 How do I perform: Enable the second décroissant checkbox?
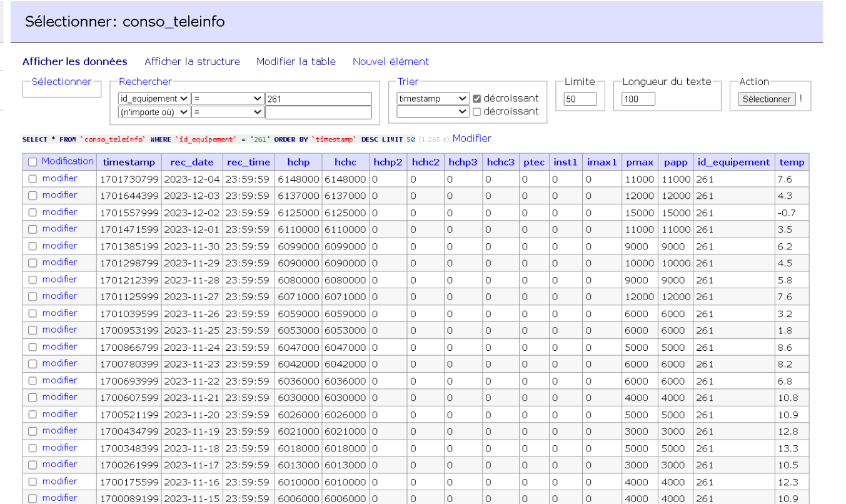pos(477,112)
